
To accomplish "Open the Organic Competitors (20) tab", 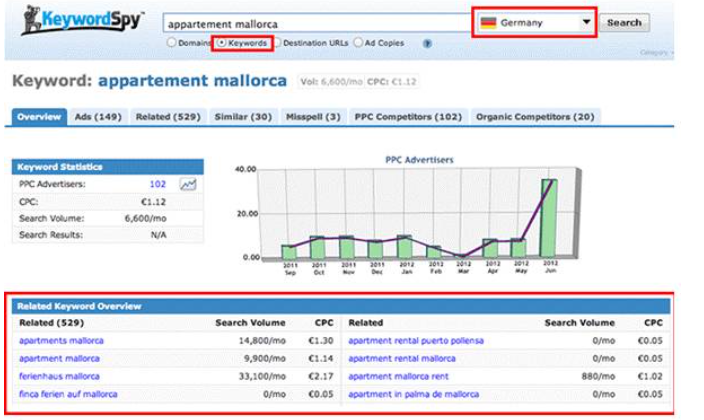I will click(x=535, y=117).
